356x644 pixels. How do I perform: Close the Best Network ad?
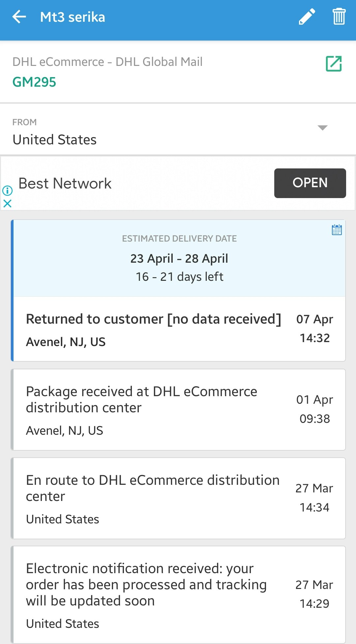pos(7,204)
